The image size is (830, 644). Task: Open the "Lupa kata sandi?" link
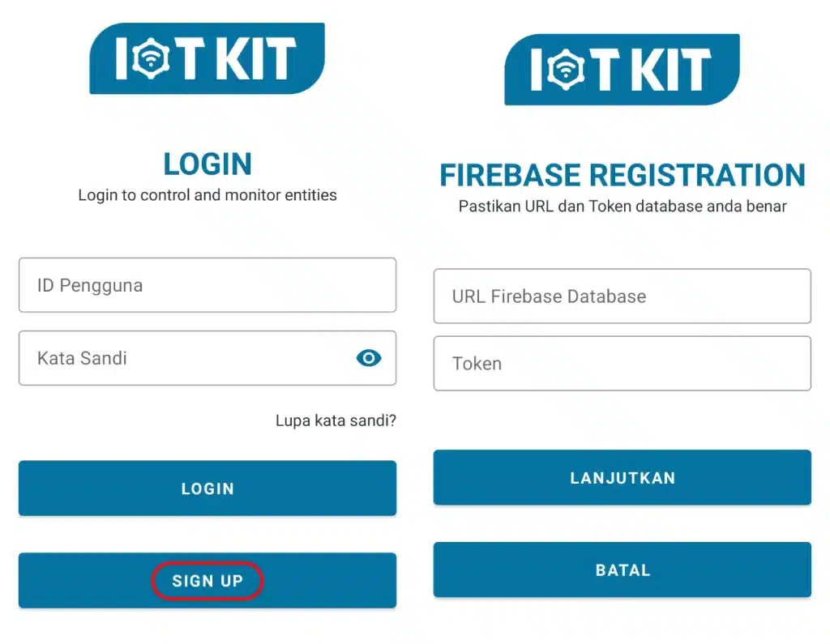click(x=336, y=421)
